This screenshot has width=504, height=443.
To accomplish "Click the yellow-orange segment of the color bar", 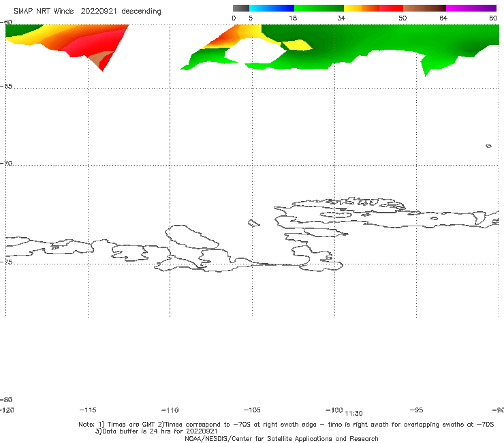I will coord(362,8).
